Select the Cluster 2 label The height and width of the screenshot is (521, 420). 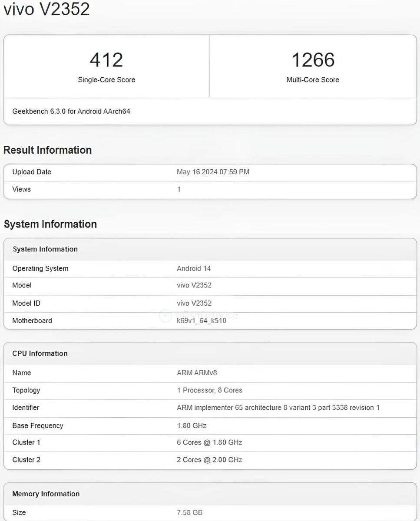26,460
